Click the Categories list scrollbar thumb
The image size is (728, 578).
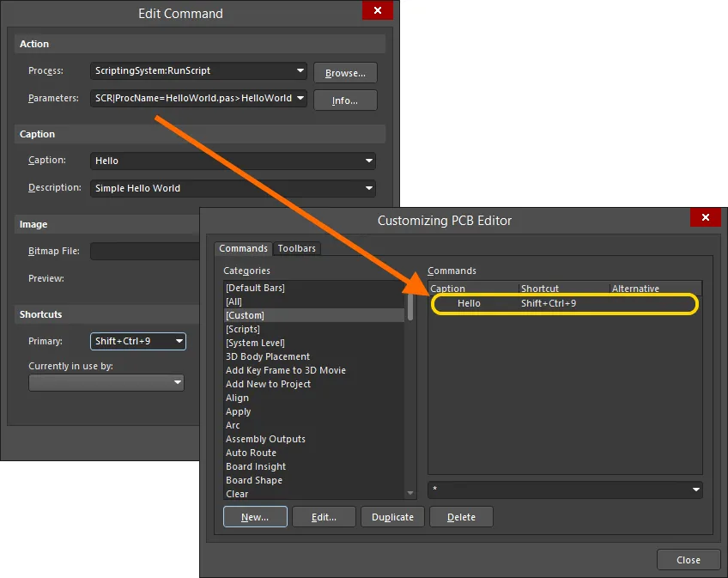[x=410, y=307]
